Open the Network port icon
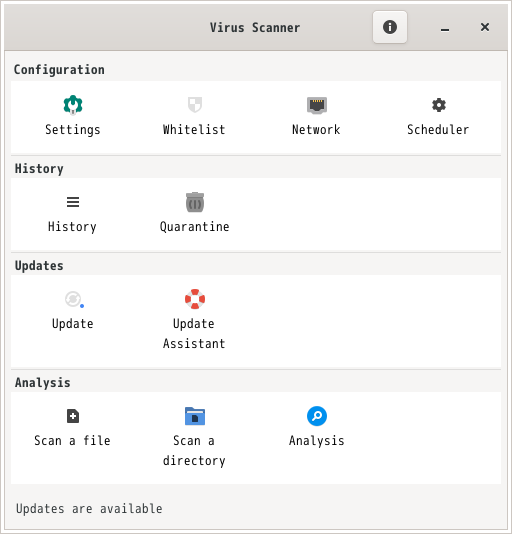 click(317, 105)
